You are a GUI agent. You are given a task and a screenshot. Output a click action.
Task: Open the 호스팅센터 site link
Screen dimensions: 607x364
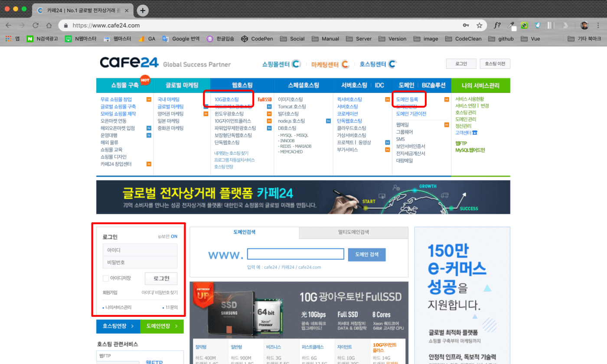[x=378, y=64]
